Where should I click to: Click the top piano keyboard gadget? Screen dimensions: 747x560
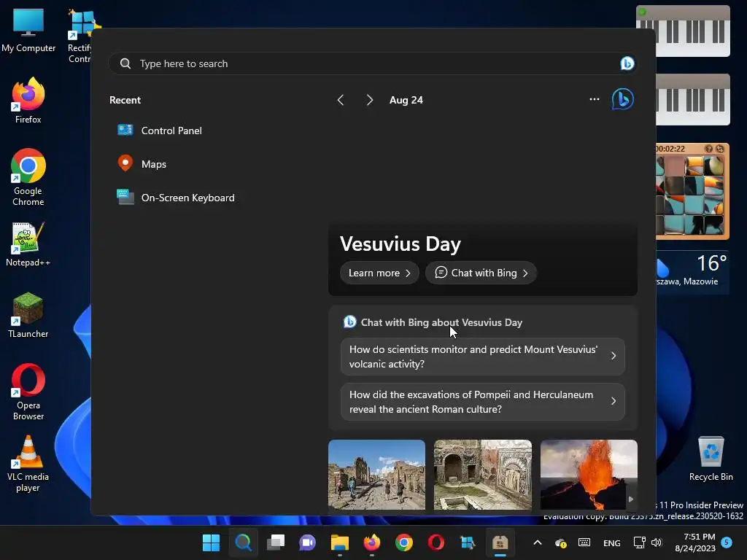683,31
